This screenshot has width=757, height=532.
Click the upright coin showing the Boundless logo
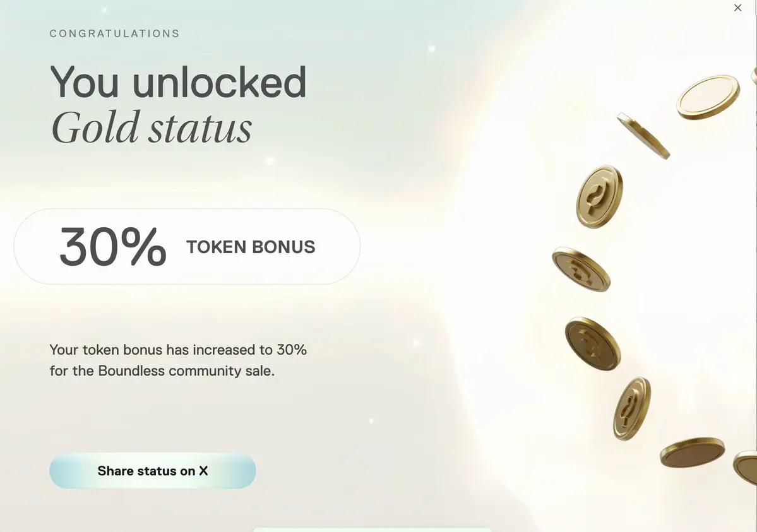coord(600,196)
